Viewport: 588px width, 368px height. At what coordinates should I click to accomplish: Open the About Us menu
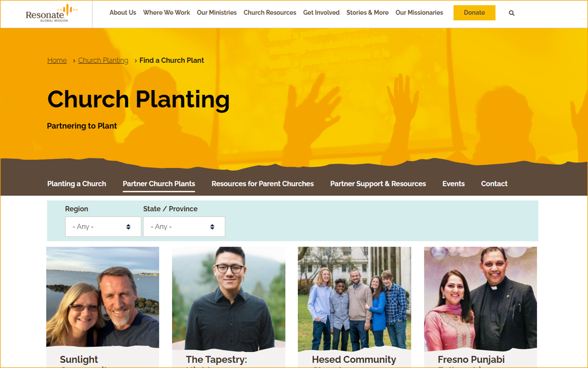(x=123, y=13)
